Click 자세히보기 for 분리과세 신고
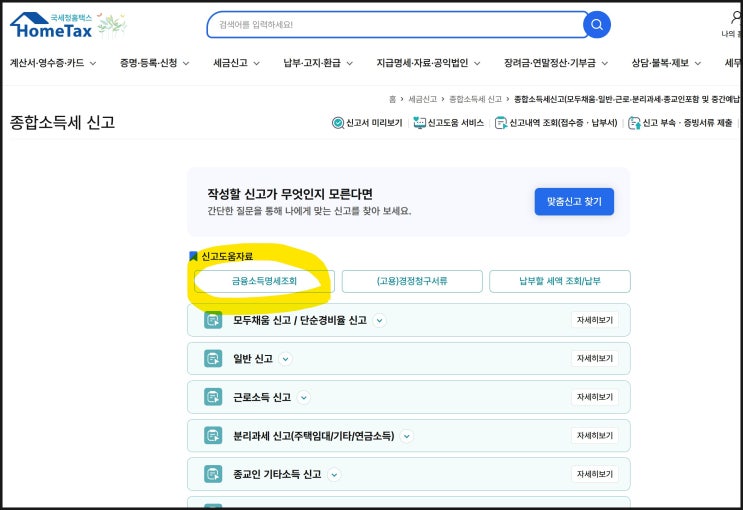The image size is (743, 510). click(x=595, y=435)
